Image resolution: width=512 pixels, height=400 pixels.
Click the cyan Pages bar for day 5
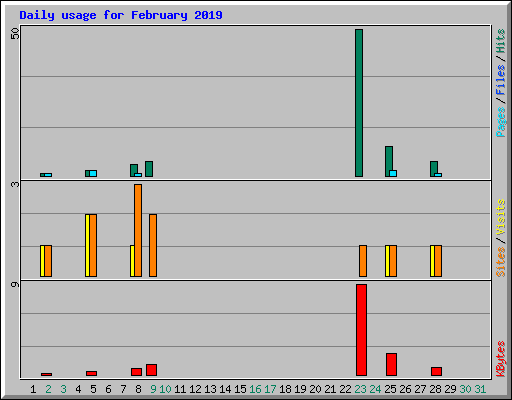[x=93, y=173]
